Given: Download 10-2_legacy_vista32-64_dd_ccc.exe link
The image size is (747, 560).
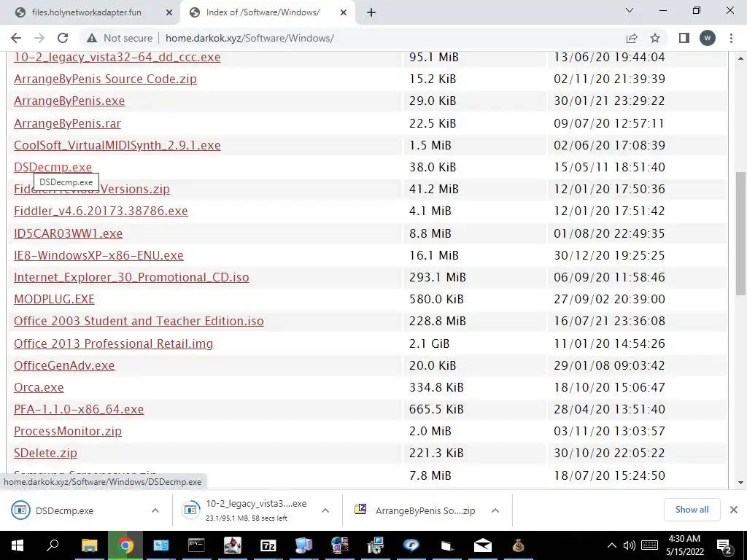Looking at the screenshot, I should pyautogui.click(x=117, y=57).
